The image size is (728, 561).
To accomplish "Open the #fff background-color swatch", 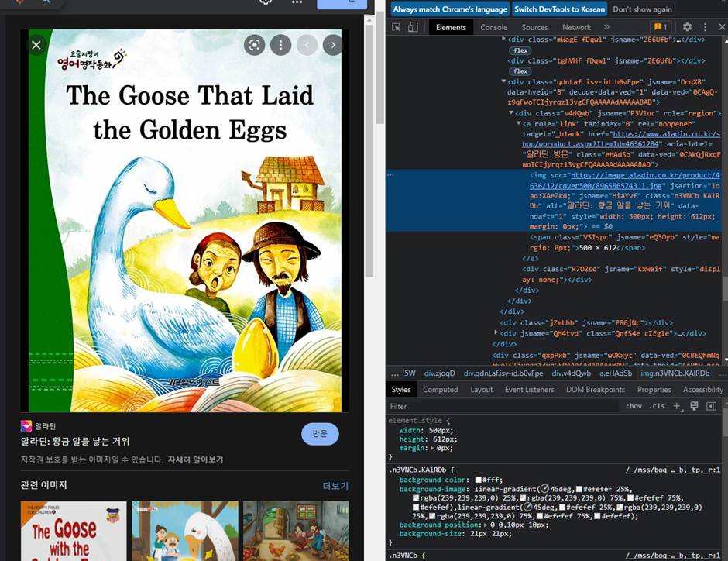I will click(x=478, y=480).
